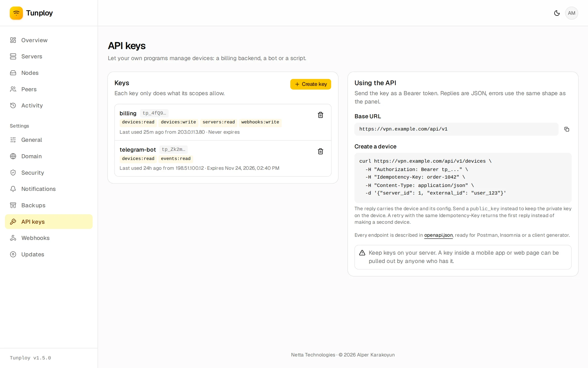Click the Security shield icon

tap(13, 172)
